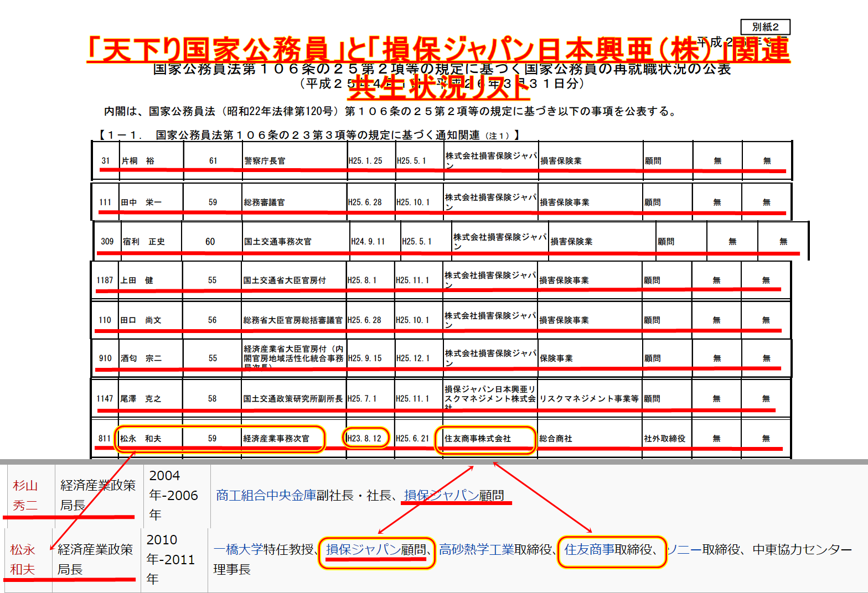The image size is (868, 593).
Task: Open the 住友商事 link in lower table
Action: tap(589, 549)
